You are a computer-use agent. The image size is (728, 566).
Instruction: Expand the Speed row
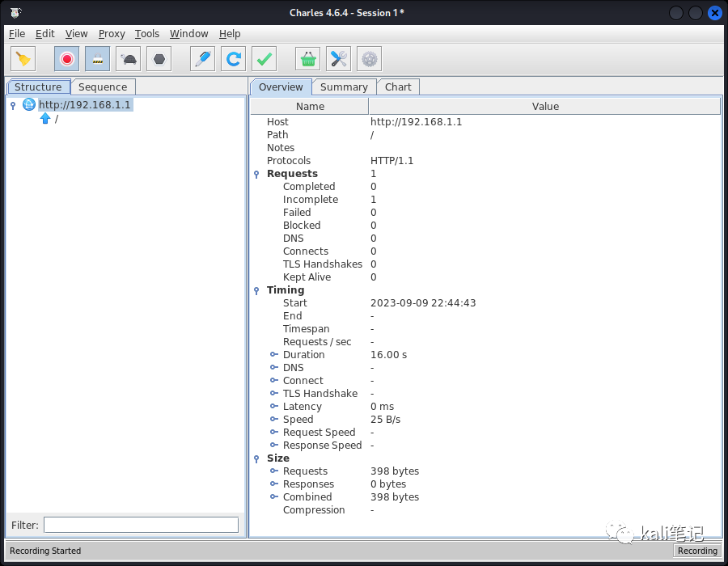pos(274,420)
